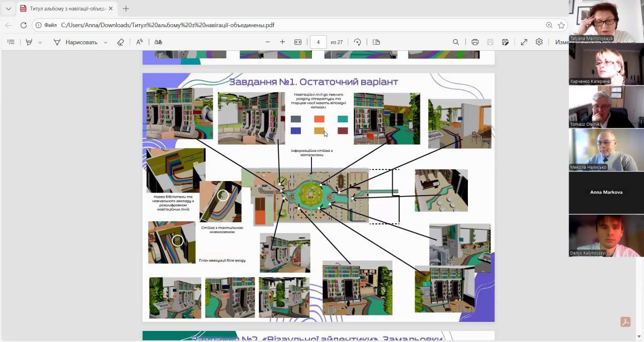The height and width of the screenshot is (342, 644).
Task: Open search in the PDF
Action: pyautogui.click(x=456, y=42)
